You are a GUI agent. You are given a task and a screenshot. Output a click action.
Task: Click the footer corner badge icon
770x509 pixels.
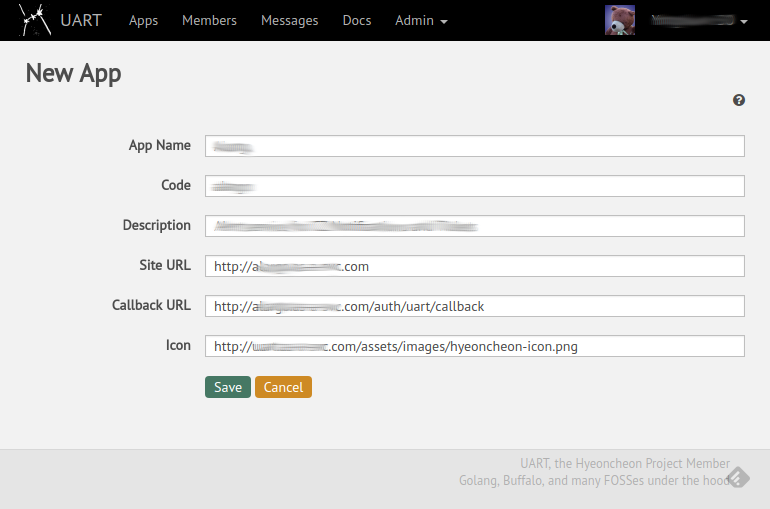739,478
